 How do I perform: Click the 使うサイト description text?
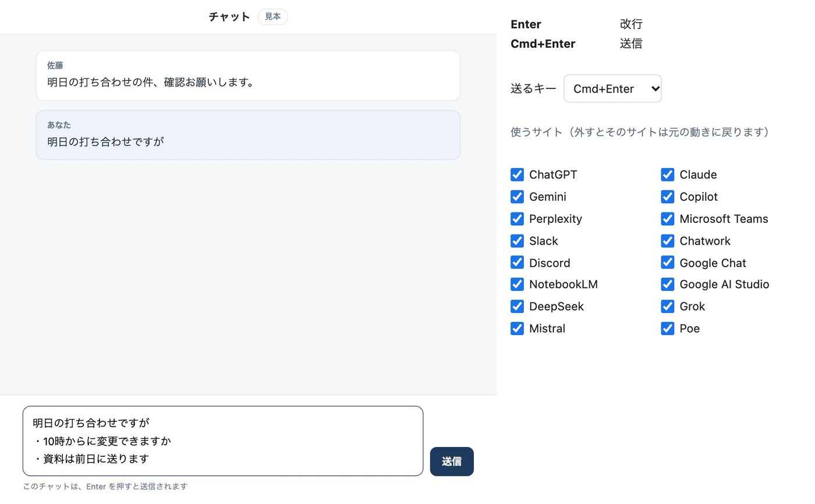pyautogui.click(x=640, y=132)
